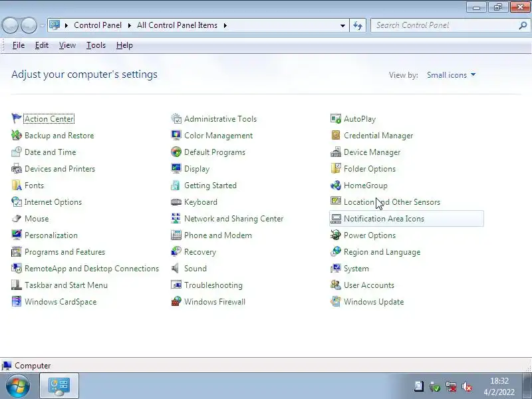532x399 pixels.
Task: Open the address bar history dropdown arrow
Action: pyautogui.click(x=342, y=25)
